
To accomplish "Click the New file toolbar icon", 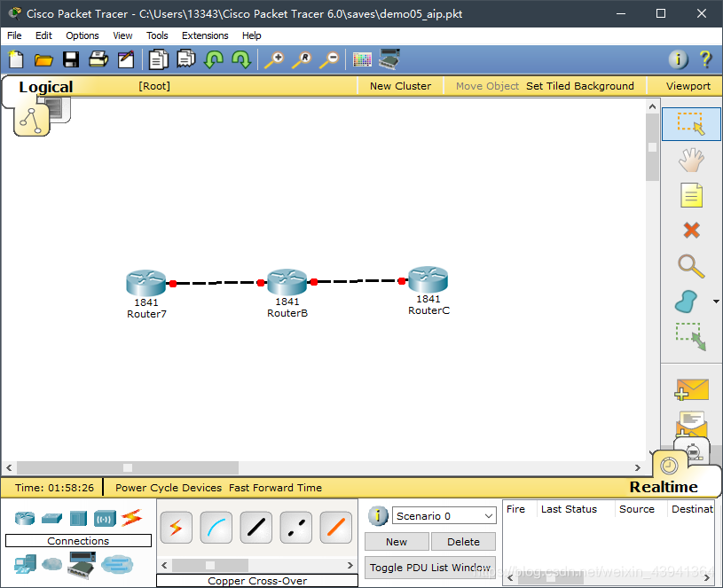I will 16,60.
